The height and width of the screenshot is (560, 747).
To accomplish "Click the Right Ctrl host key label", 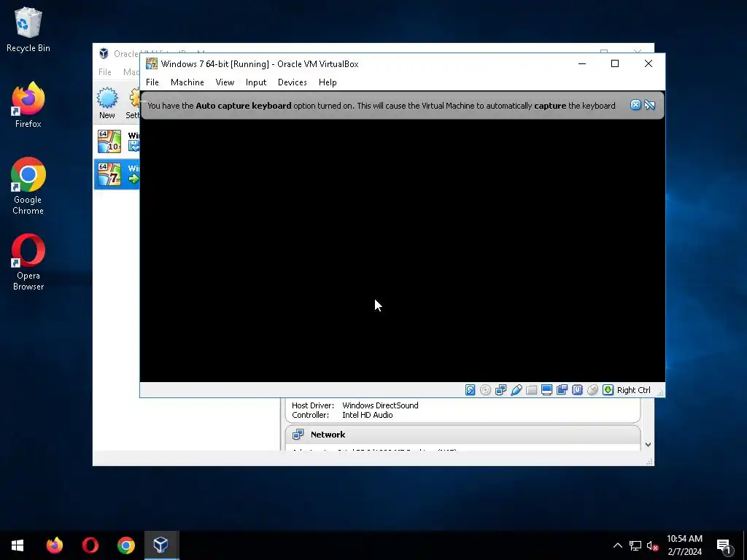I will coord(634,390).
